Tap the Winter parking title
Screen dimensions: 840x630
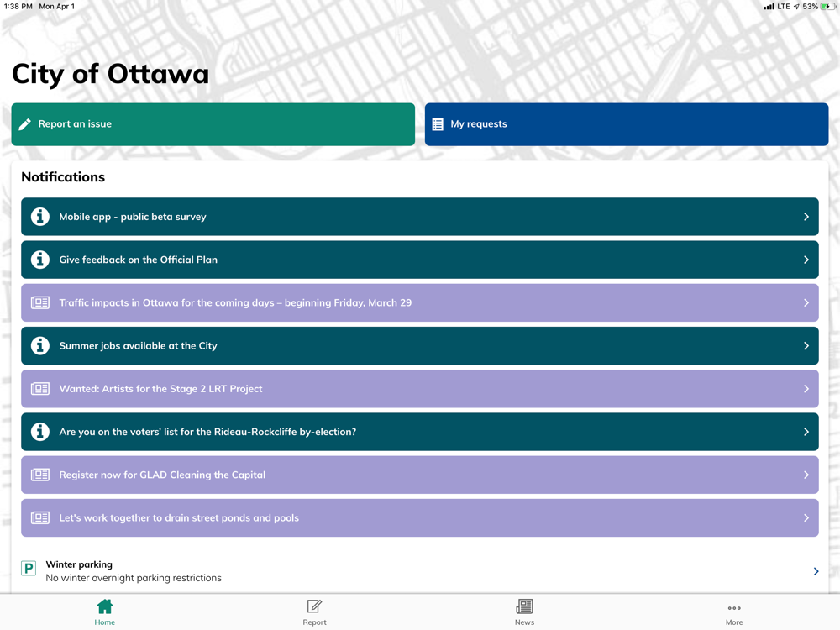(79, 564)
